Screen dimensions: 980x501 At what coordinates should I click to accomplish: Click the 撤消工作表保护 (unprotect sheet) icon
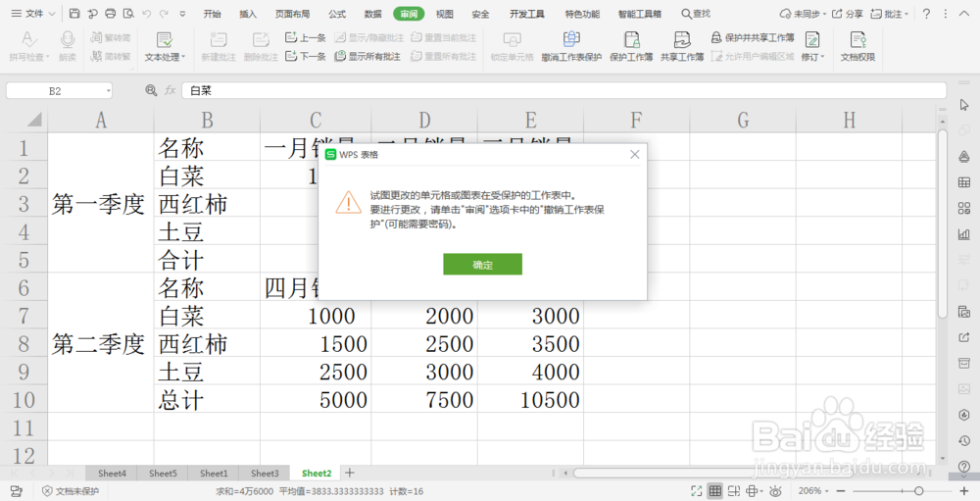(x=571, y=39)
